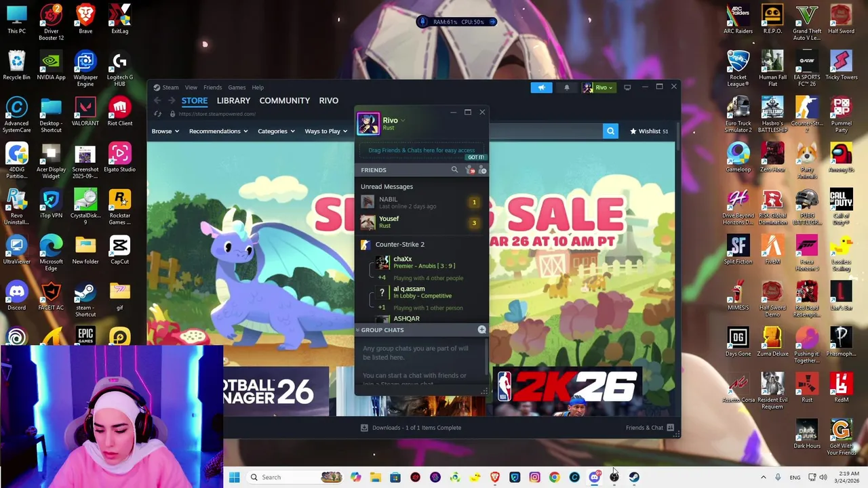Expand the Categories dropdown
Image resolution: width=868 pixels, height=488 pixels.
pos(276,131)
